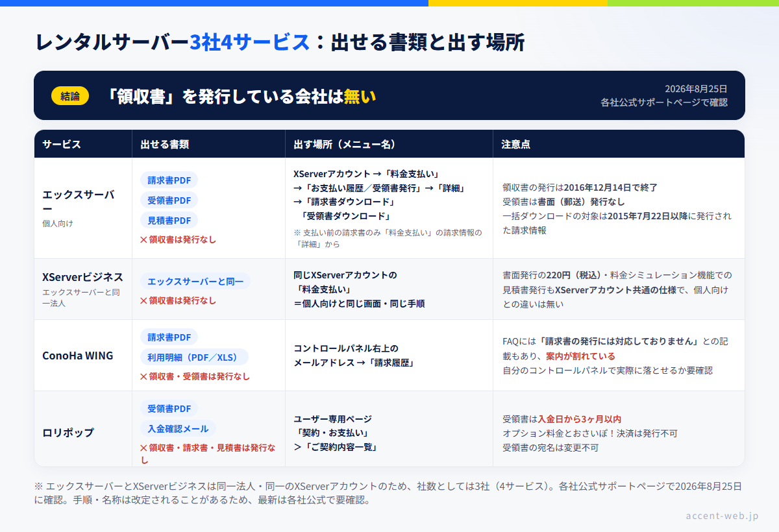This screenshot has height=532, width=779.
Task: Click 領収書は発行なし in the エックスサーバー row
Action: 178,239
